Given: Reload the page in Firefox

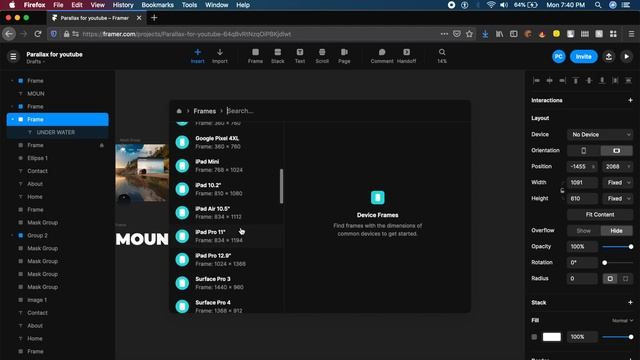Looking at the screenshot, I should tap(38, 34).
